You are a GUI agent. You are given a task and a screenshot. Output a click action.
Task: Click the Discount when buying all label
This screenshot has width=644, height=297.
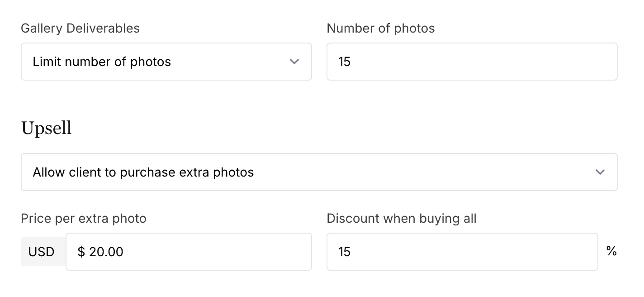(402, 218)
